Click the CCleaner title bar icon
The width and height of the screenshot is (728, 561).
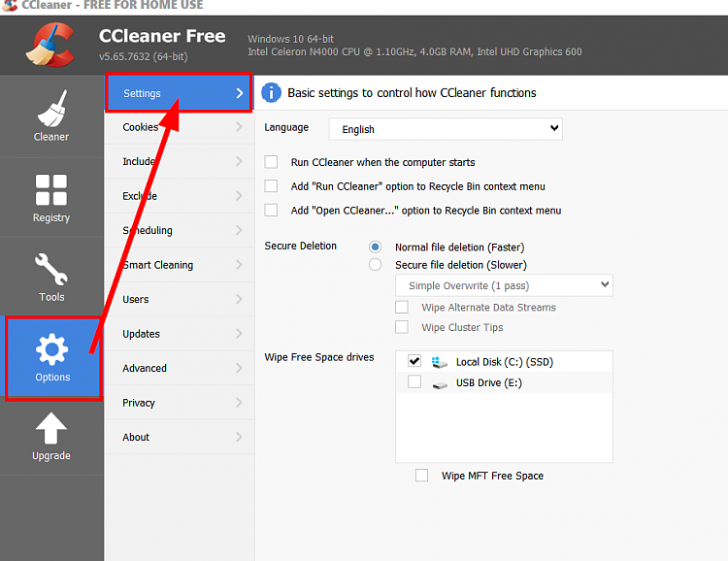coord(10,5)
